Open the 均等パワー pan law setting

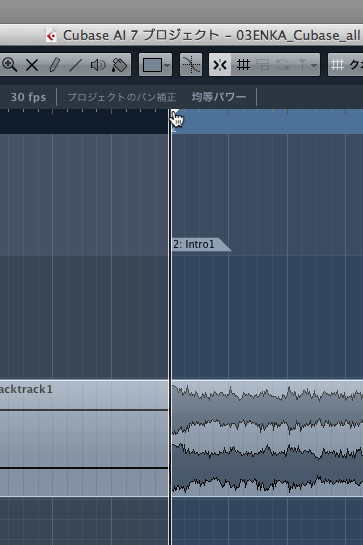click(219, 97)
